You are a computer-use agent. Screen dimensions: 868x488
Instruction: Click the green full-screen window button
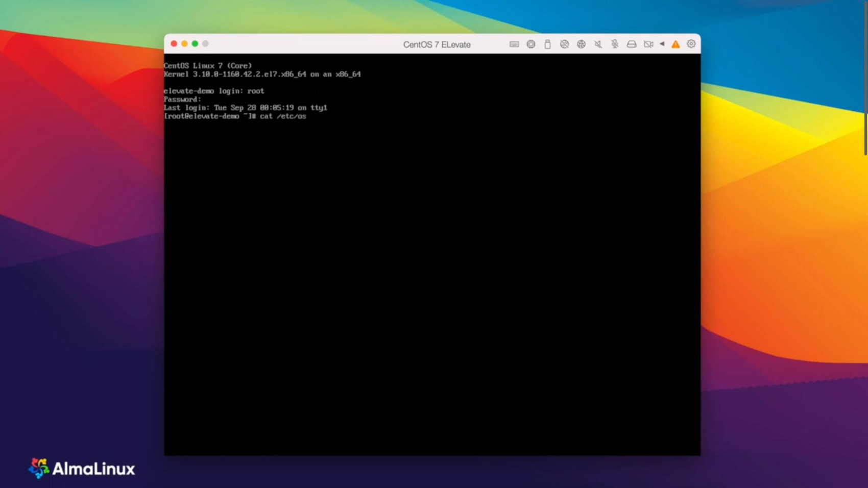(195, 44)
